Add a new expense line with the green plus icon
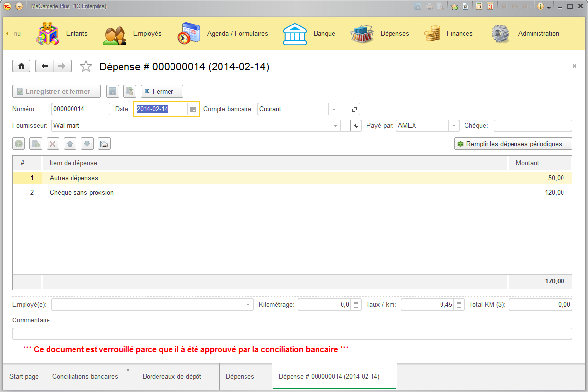588x392 pixels. click(x=18, y=144)
